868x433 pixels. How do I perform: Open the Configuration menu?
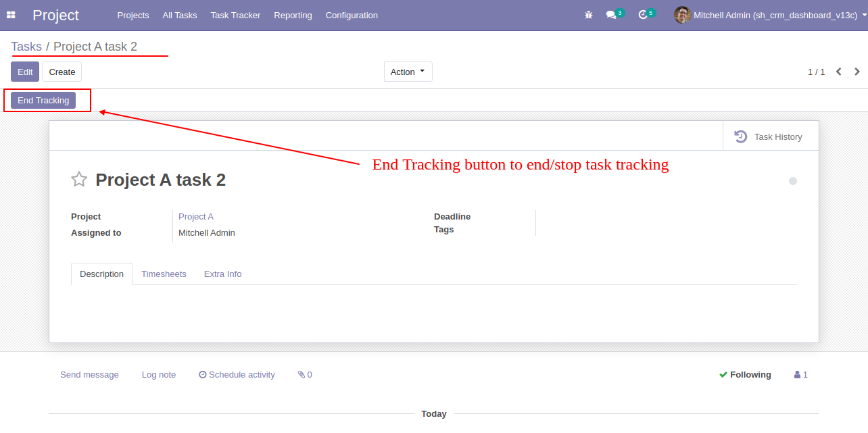352,15
